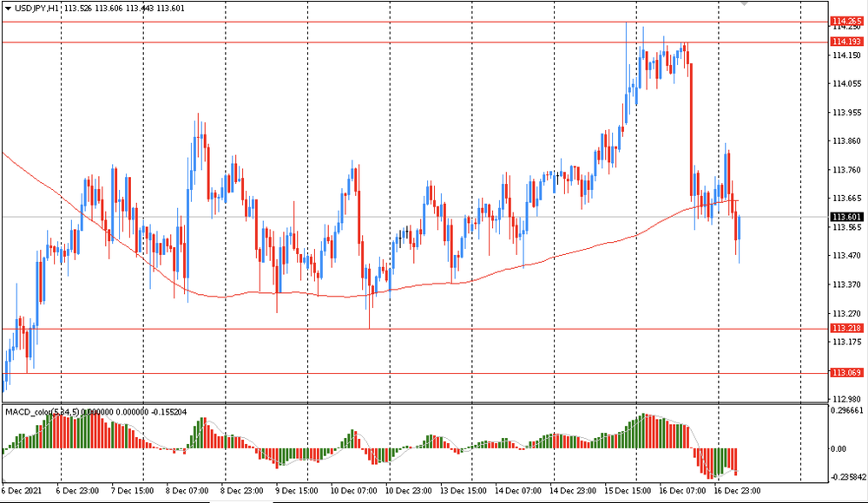
Task: Click the dropdown triangle beside USDJPY,H1
Action: pos(8,7)
